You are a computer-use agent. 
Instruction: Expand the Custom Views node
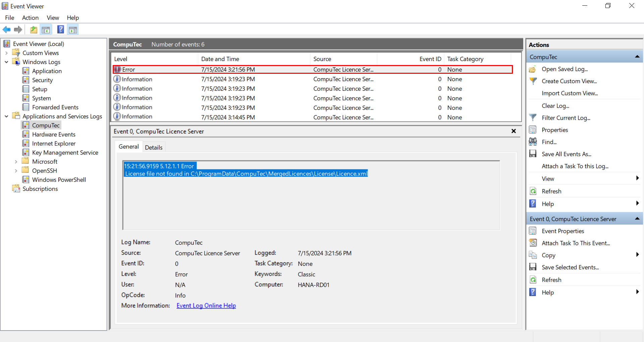6,53
